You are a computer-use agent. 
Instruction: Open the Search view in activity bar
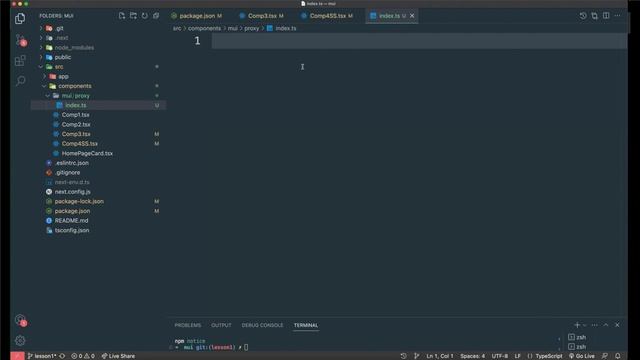[20, 80]
